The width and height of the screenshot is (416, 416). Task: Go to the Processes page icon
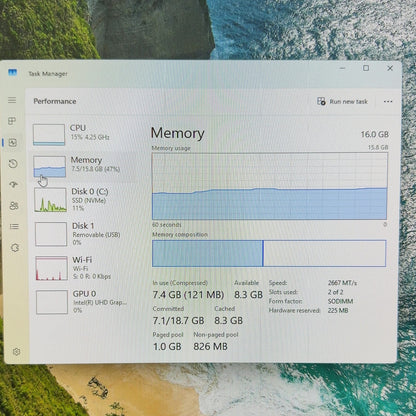pyautogui.click(x=12, y=121)
